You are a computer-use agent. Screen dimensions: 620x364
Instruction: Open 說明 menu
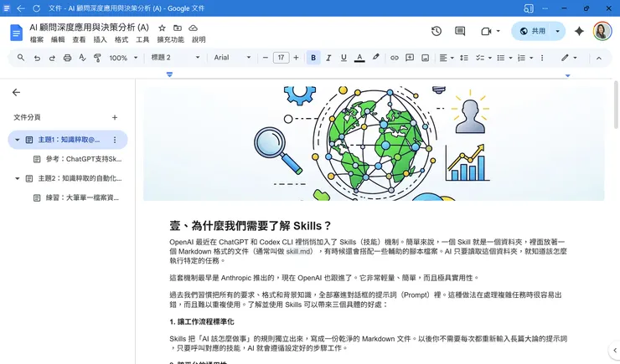coord(199,39)
